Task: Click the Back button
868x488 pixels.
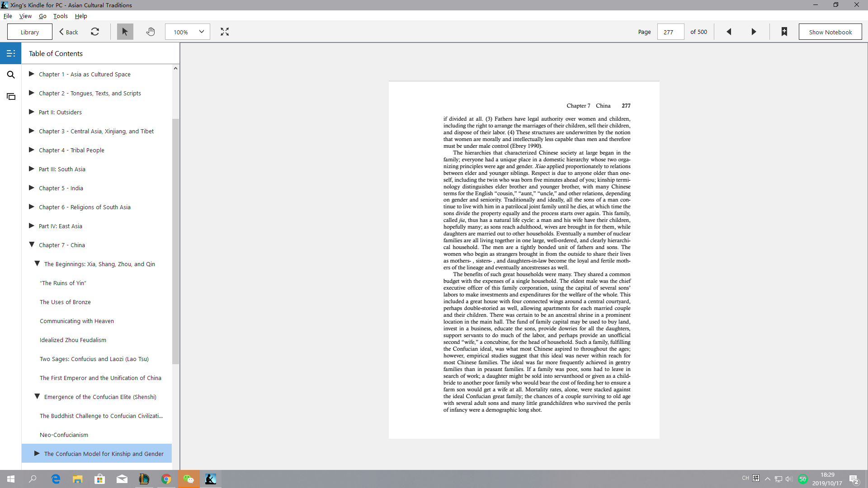Action: pos(69,32)
